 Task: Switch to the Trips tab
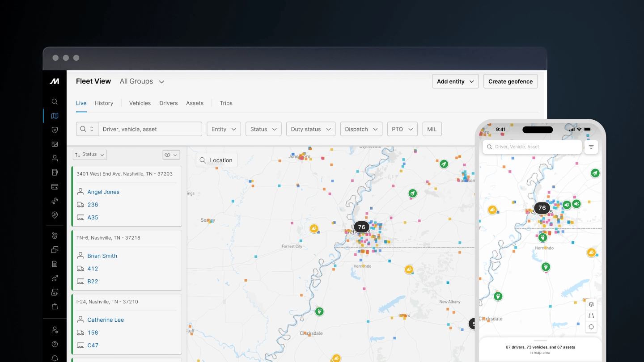coord(226,103)
